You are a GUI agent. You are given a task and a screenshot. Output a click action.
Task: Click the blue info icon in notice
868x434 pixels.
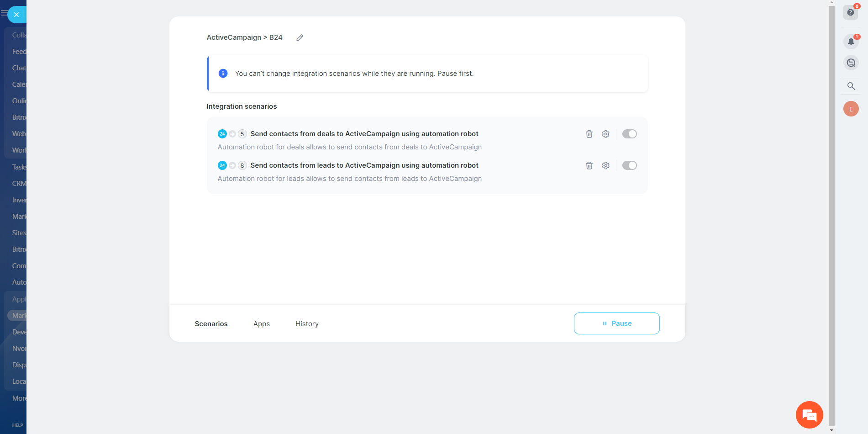(x=223, y=74)
